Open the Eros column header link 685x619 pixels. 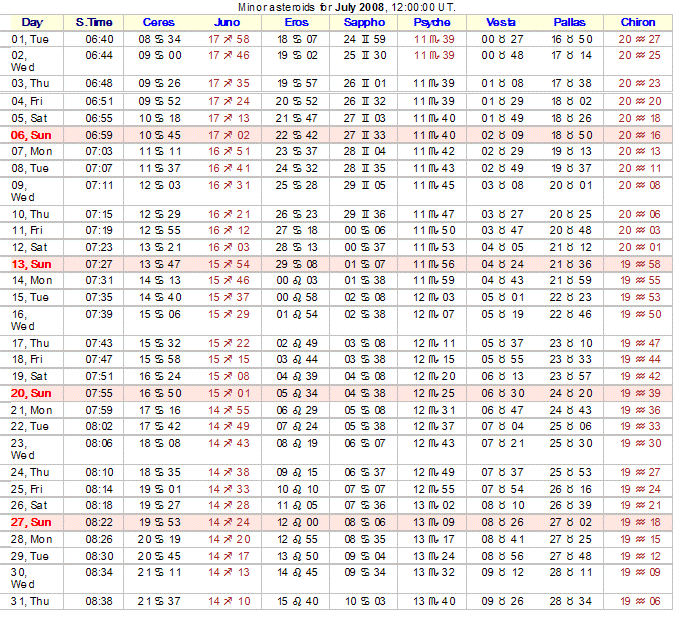296,22
